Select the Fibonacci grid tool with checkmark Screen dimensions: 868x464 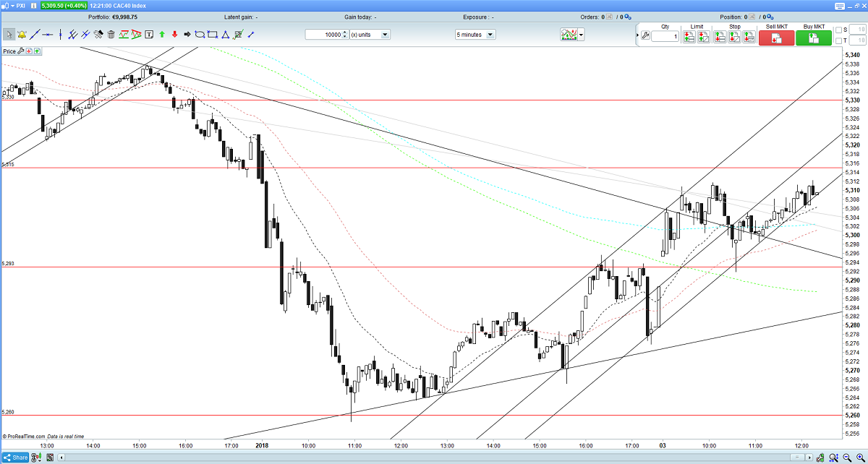pyautogui.click(x=238, y=35)
